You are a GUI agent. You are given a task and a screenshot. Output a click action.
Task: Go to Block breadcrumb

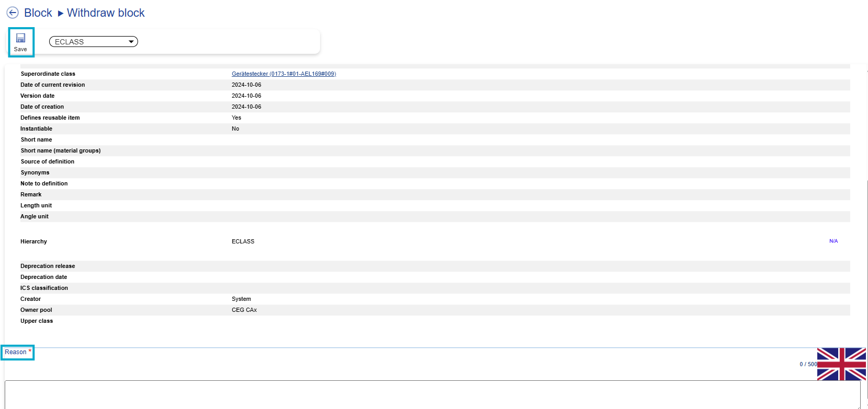tap(38, 13)
